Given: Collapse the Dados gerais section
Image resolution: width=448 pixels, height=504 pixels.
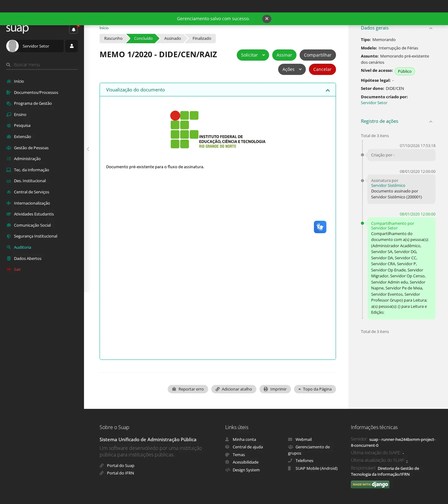Looking at the screenshot, I should [431, 28].
